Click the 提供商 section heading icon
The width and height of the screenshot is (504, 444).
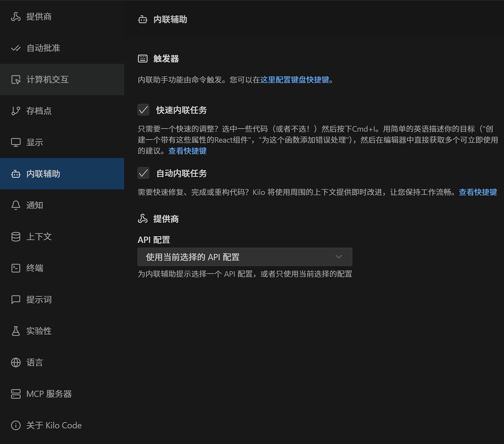click(x=142, y=219)
